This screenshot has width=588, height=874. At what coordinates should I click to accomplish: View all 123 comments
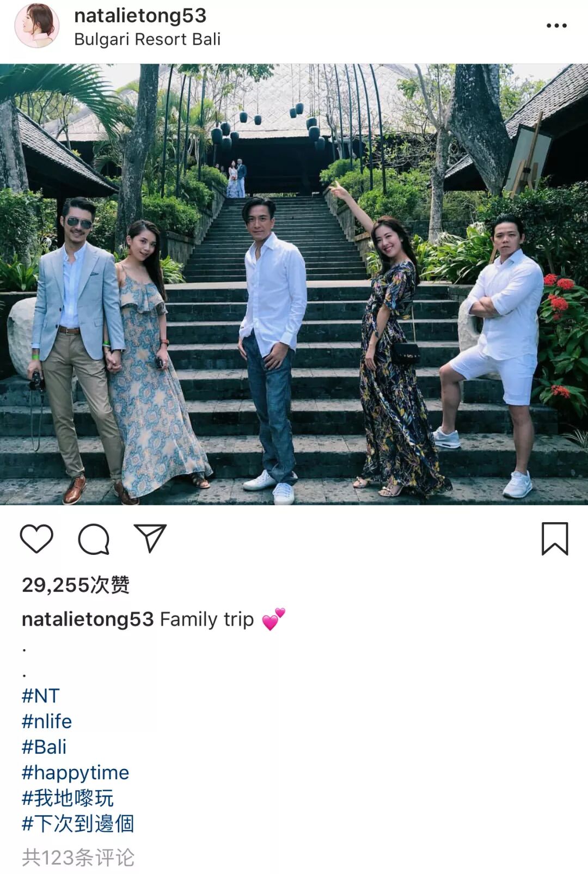[x=78, y=858]
